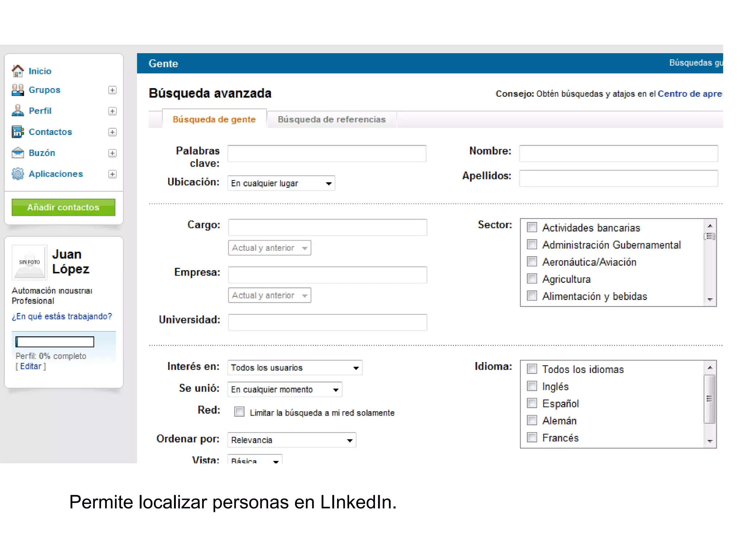This screenshot has width=747, height=560.
Task: Expand the Perfil plus button
Action: coord(112,111)
